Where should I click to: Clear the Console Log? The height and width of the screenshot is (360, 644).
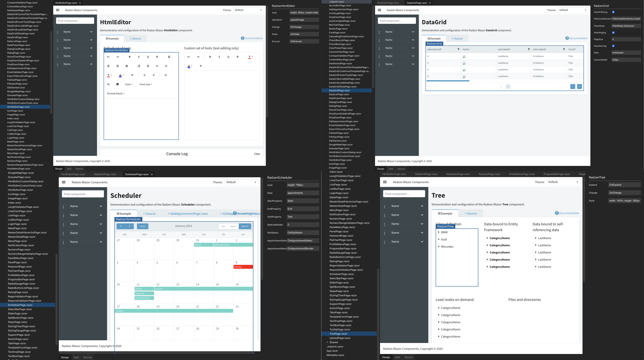(x=257, y=154)
